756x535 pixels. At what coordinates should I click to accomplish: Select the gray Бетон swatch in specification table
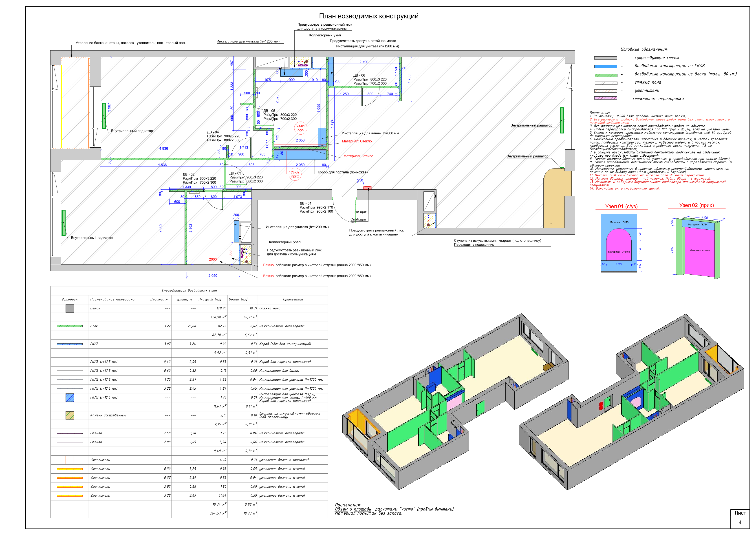tap(69, 308)
